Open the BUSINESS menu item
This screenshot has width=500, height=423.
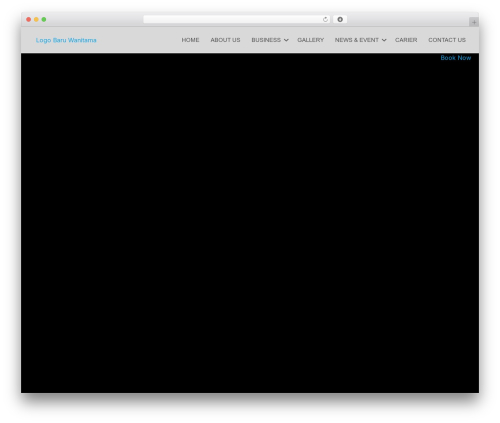tap(266, 40)
